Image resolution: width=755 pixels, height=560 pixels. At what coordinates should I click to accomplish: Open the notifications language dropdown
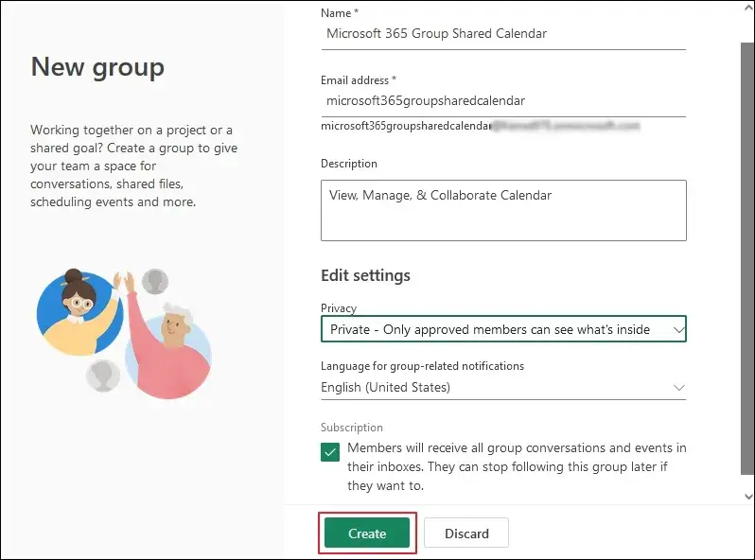(503, 387)
